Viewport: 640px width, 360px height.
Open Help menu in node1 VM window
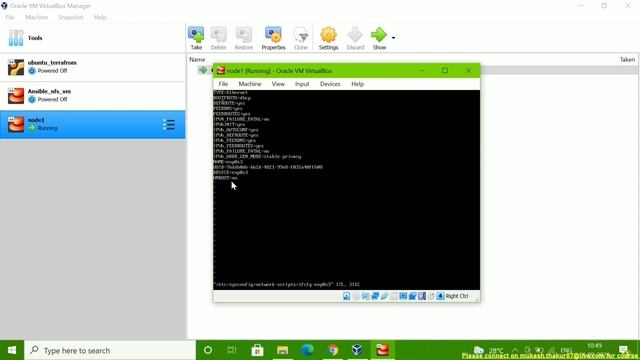point(358,84)
